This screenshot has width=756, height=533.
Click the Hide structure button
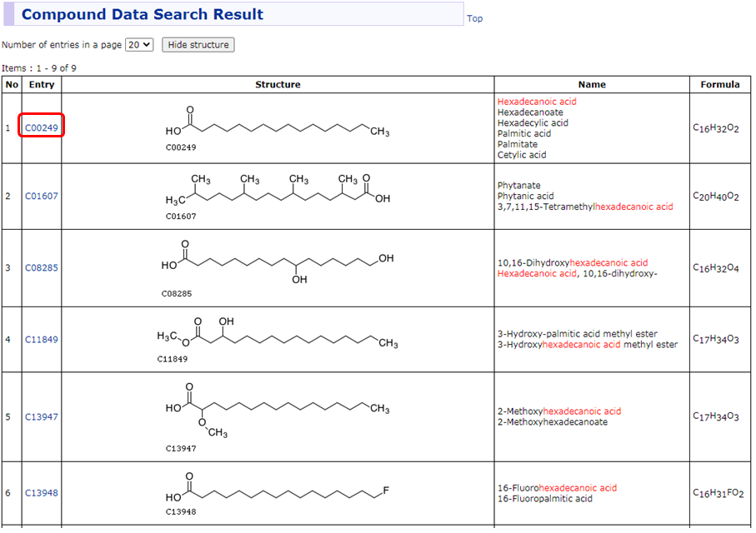point(198,45)
